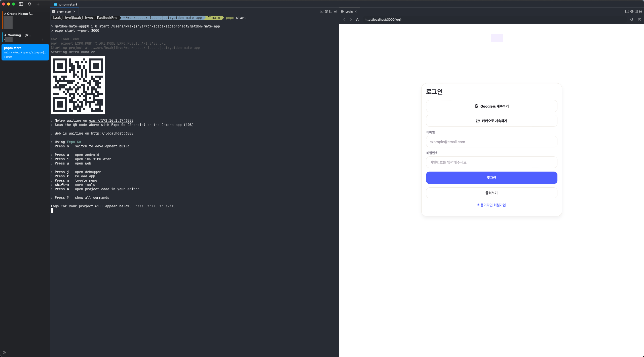Select the Working... workspace in sidebar

(x=25, y=37)
